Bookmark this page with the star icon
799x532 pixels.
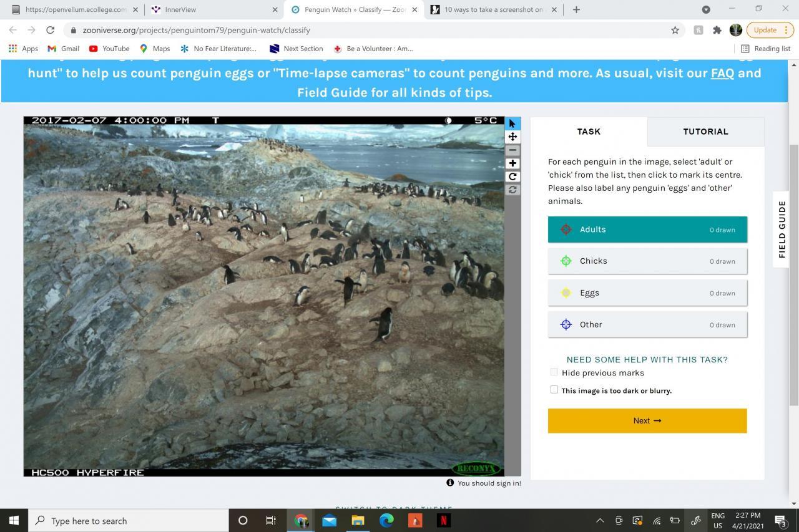tap(675, 30)
